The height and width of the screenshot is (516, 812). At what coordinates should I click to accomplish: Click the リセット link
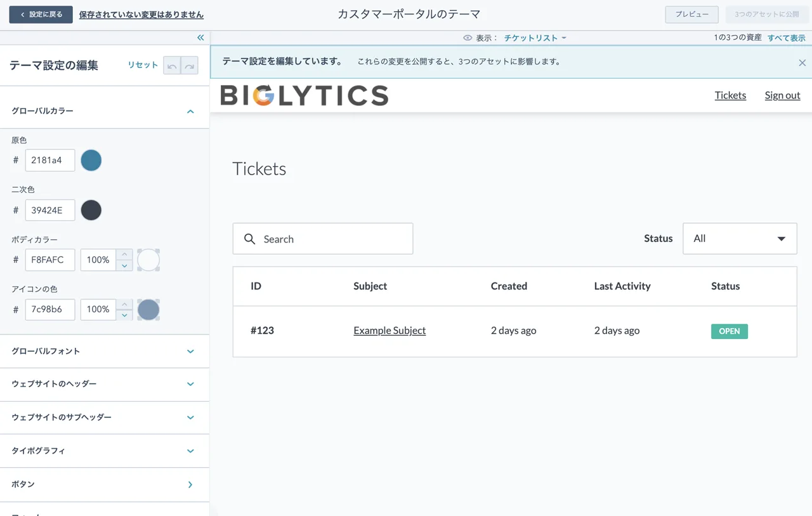click(143, 65)
